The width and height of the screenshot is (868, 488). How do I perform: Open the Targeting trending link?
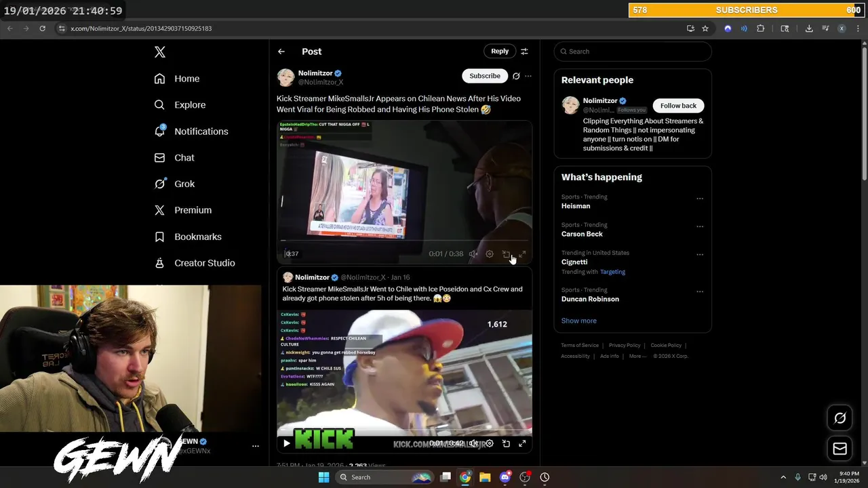click(612, 272)
